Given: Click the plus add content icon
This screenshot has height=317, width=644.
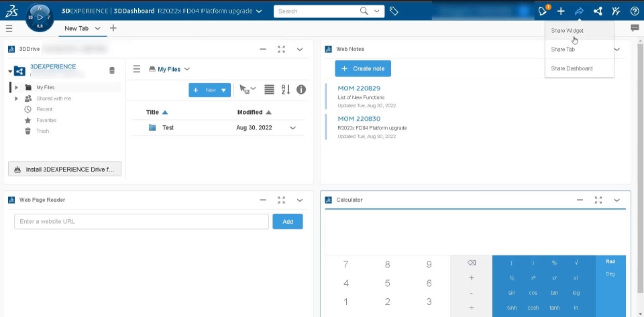Looking at the screenshot, I should point(561,11).
